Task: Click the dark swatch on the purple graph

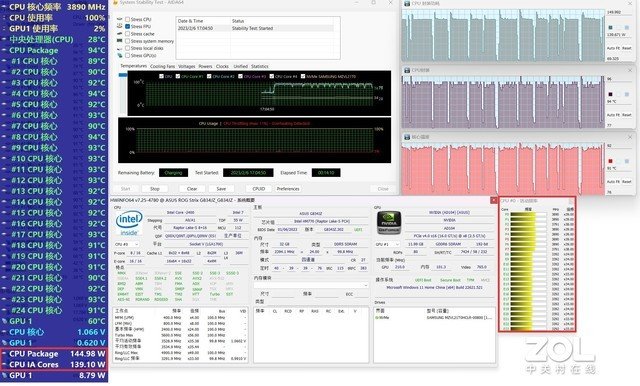Action: click(611, 94)
